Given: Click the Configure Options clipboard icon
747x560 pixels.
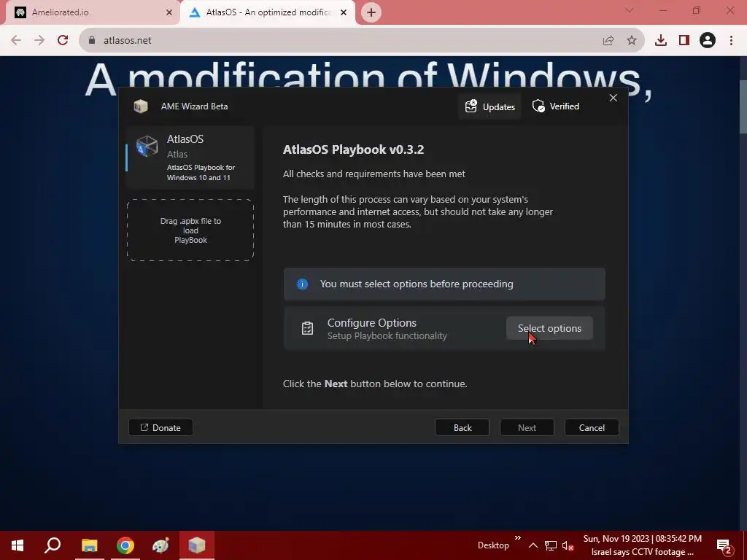Looking at the screenshot, I should tap(307, 328).
